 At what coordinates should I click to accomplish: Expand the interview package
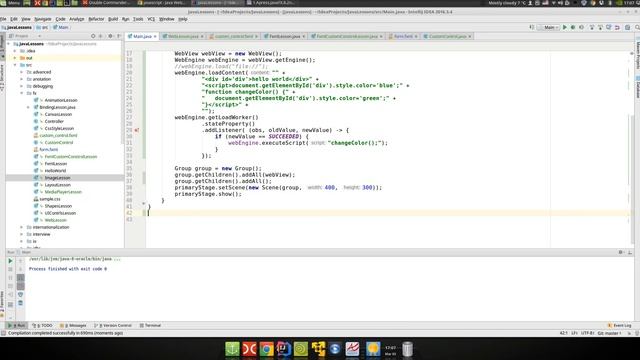[x=22, y=234]
